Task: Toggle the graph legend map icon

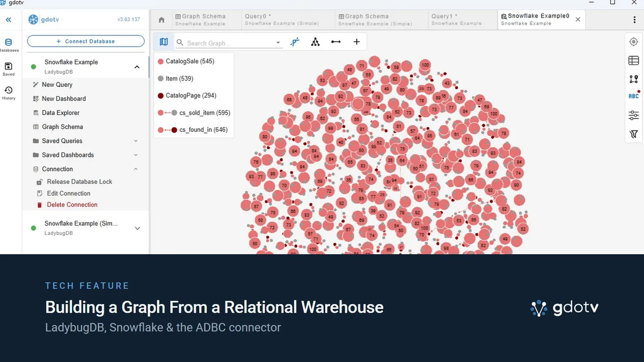Action: click(164, 42)
